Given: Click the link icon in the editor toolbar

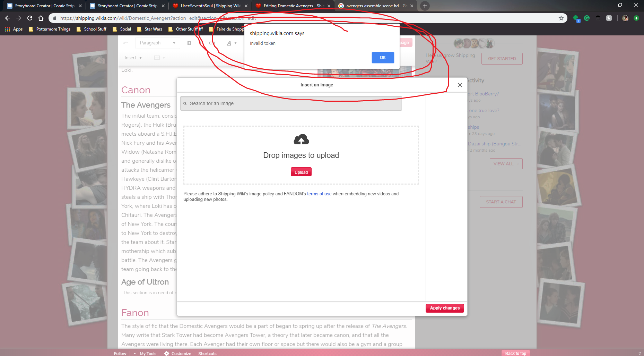Looking at the screenshot, I should [212, 43].
